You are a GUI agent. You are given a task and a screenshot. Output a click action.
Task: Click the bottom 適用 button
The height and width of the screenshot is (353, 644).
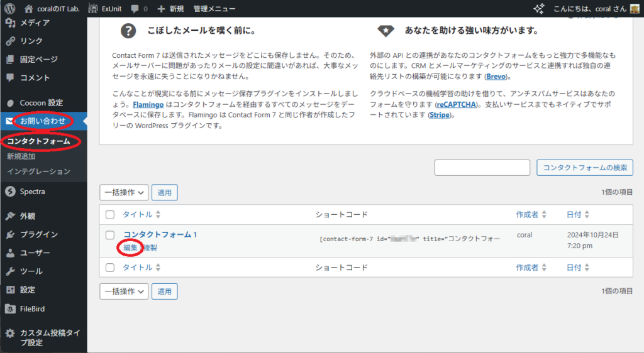(165, 291)
